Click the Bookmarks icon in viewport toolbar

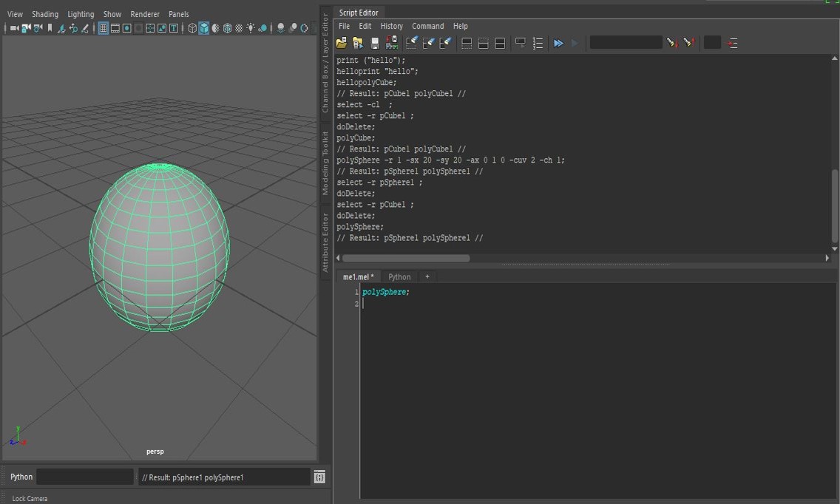[50, 28]
